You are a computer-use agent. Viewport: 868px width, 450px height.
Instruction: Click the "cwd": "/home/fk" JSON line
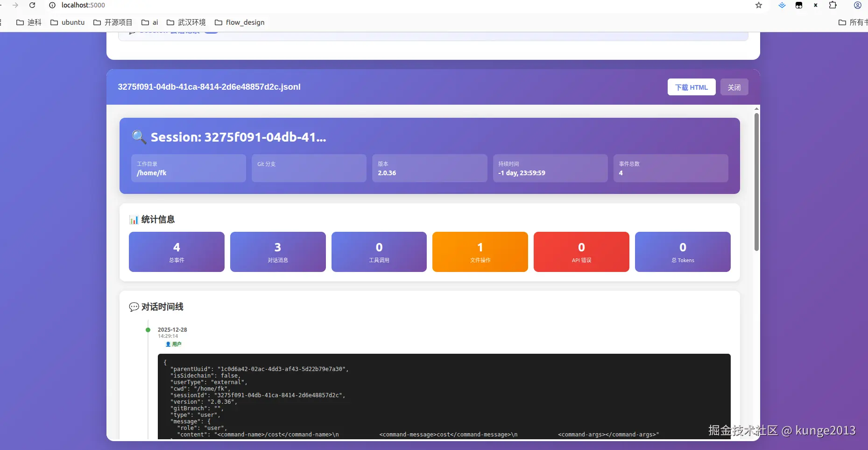pyautogui.click(x=200, y=389)
